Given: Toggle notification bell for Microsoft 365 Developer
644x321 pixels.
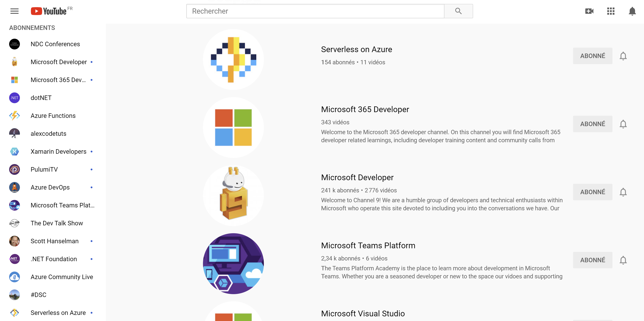Looking at the screenshot, I should pos(623,124).
